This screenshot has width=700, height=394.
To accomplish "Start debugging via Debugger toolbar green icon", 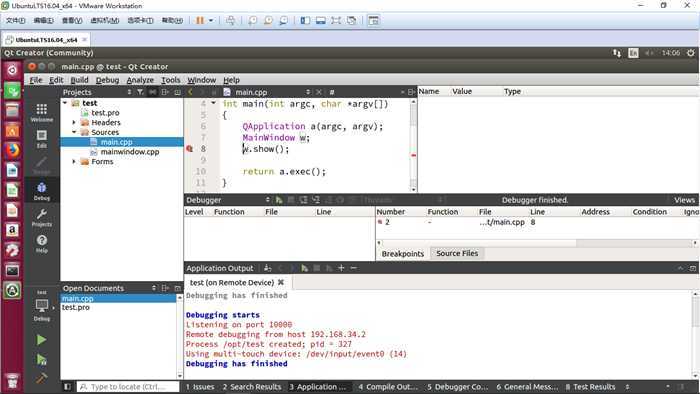I will tap(279, 200).
